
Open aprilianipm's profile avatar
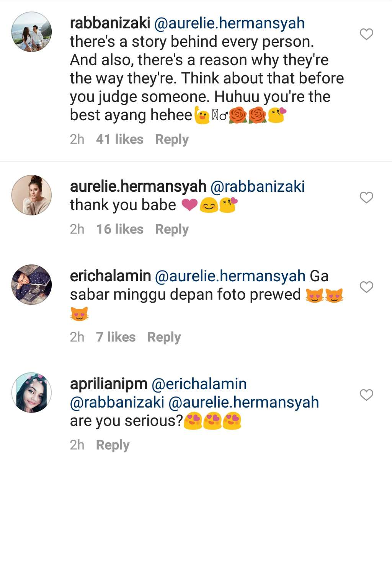[x=31, y=393]
